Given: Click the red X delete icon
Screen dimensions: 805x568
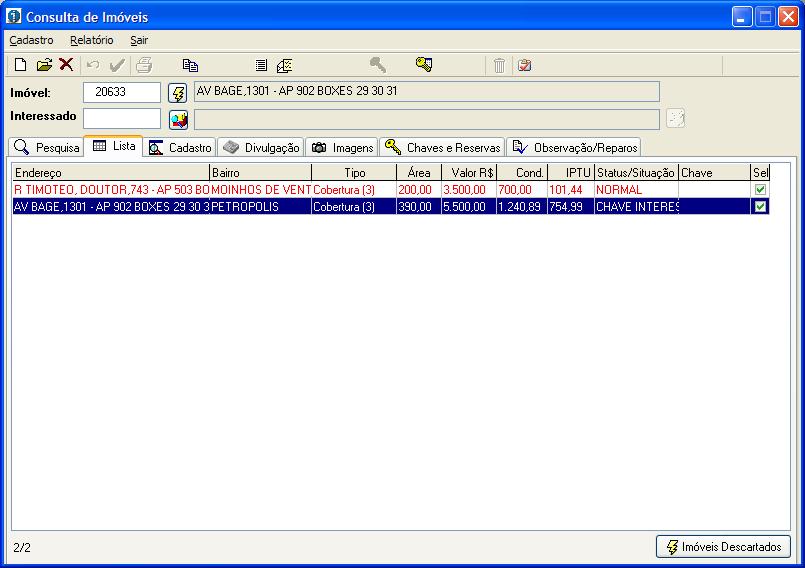Looking at the screenshot, I should [x=66, y=65].
